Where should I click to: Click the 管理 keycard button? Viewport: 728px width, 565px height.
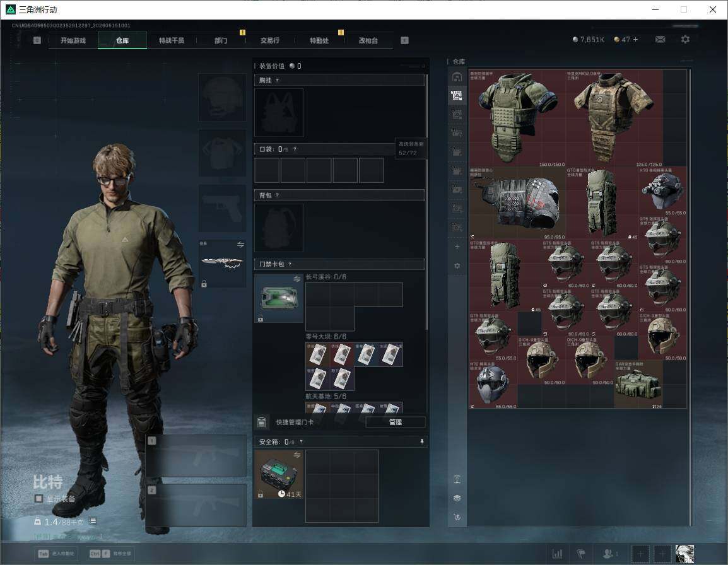pos(396,422)
